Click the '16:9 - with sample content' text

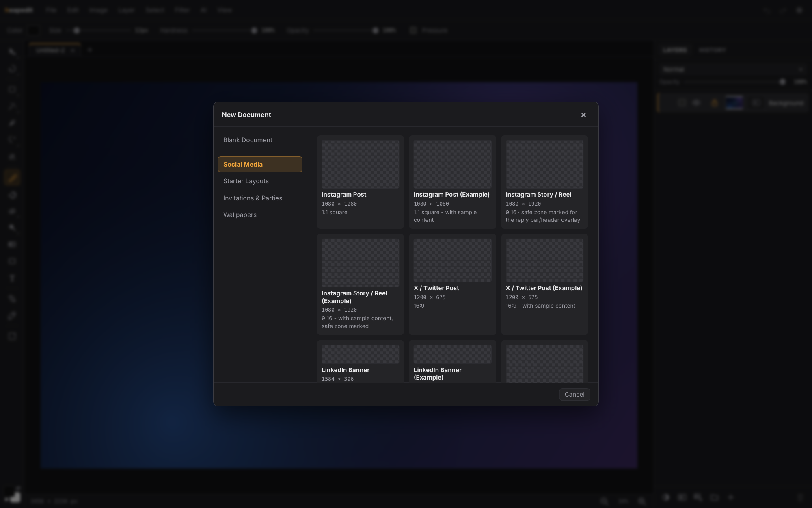(x=540, y=306)
